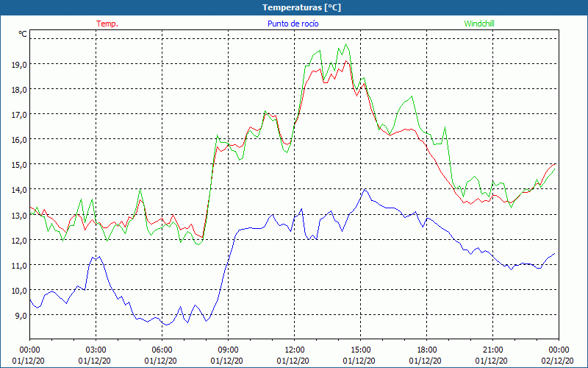The height and width of the screenshot is (368, 588).
Task: Click the 13,0 y-axis value
Action: tap(19, 215)
